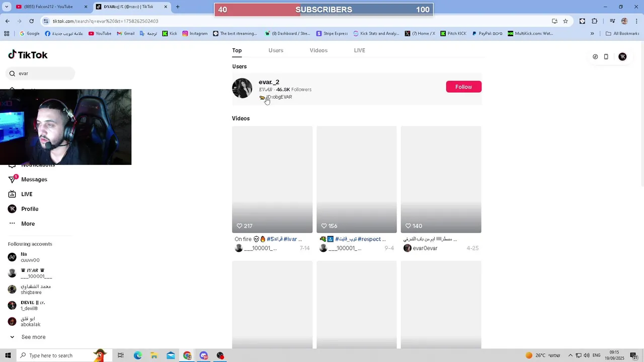The height and width of the screenshot is (362, 644).
Task: Open the Mail app on the taskbar
Action: (x=171, y=355)
